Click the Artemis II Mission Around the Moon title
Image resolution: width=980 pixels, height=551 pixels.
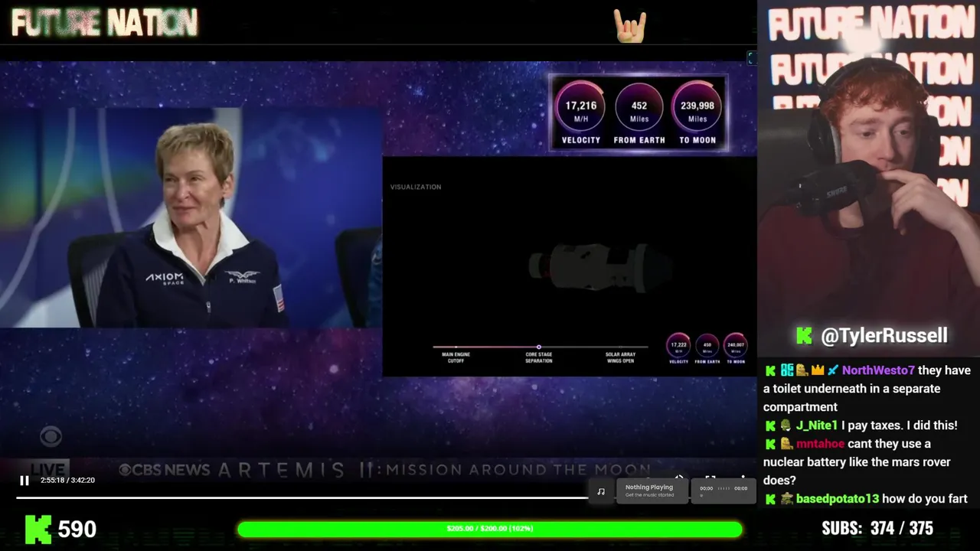point(434,470)
